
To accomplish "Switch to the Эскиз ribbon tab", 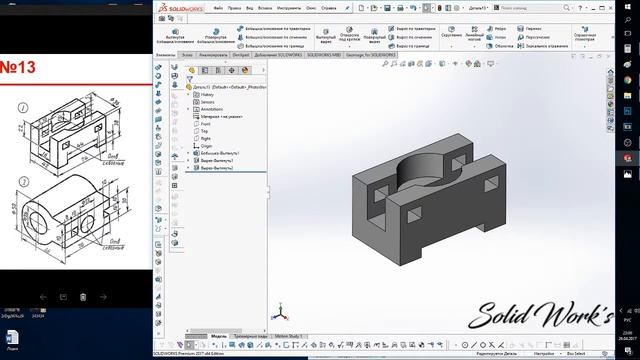I will tap(187, 55).
